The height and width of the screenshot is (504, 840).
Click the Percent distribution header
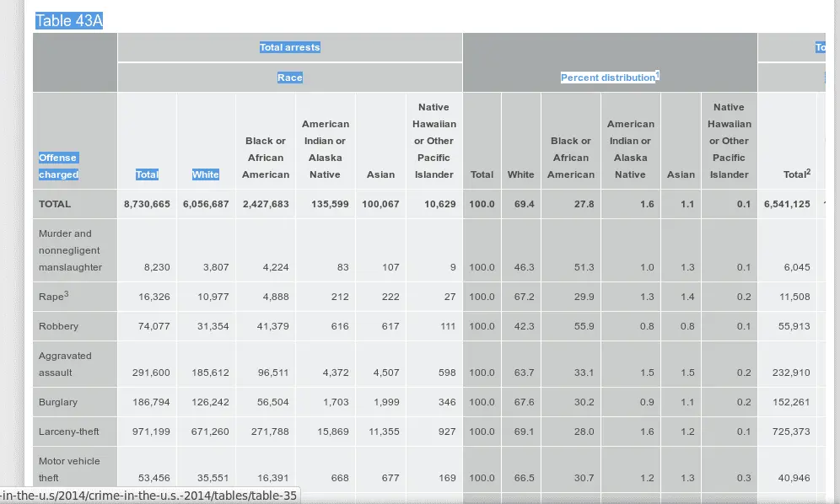coord(609,78)
